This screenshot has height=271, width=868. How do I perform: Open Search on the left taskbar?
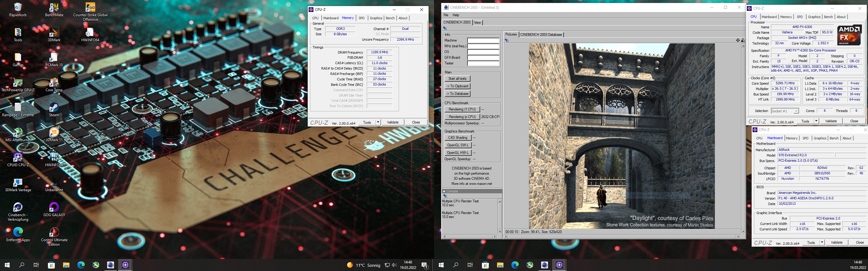[x=22, y=265]
